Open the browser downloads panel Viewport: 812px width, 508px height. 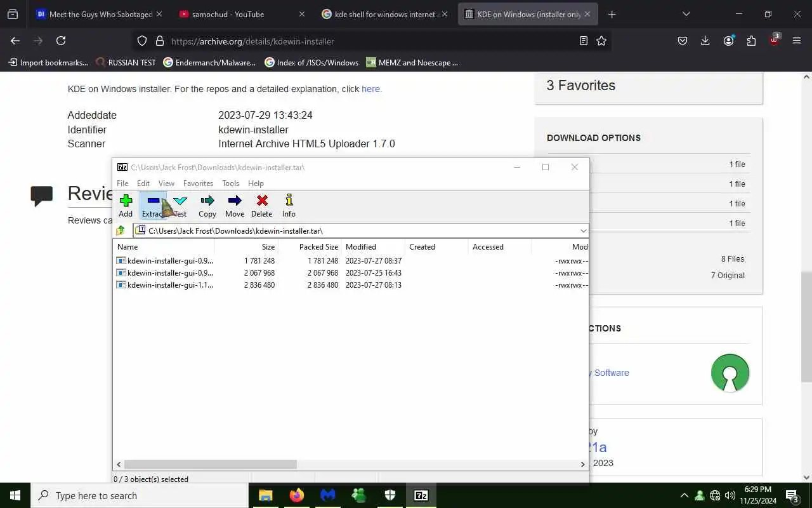(705, 41)
